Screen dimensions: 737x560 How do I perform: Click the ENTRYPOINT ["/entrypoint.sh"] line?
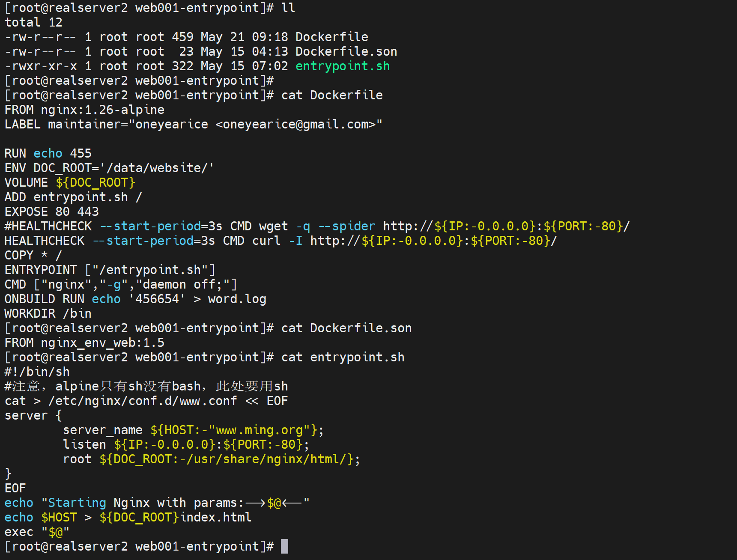(110, 270)
